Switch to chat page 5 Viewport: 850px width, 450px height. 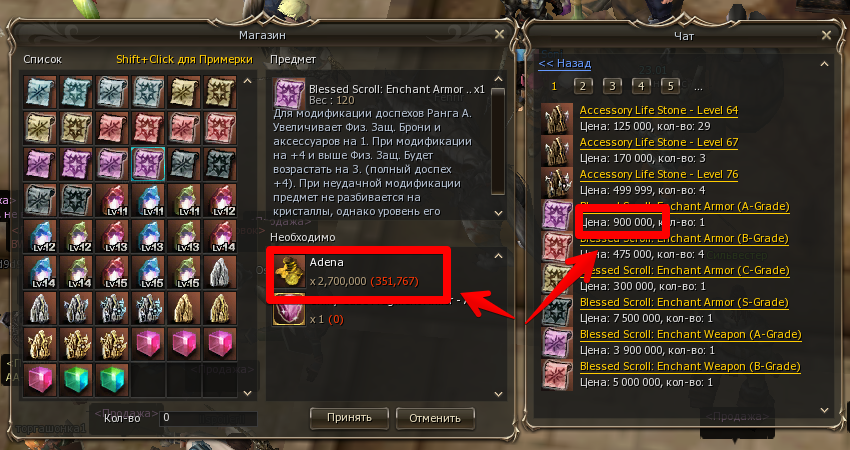pyautogui.click(x=671, y=86)
